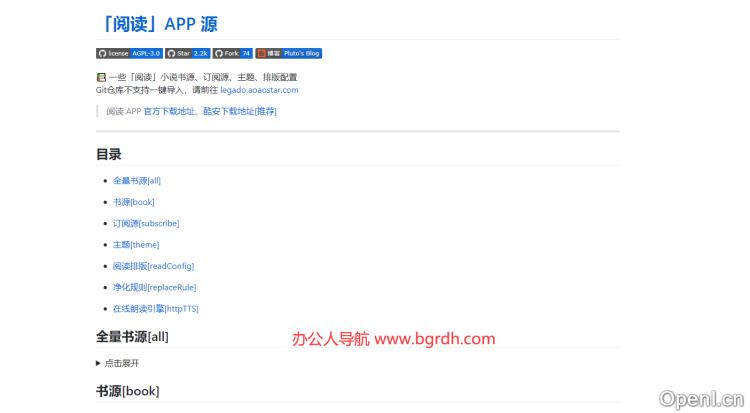Click the GitHub Fork 74 badge

(x=232, y=53)
